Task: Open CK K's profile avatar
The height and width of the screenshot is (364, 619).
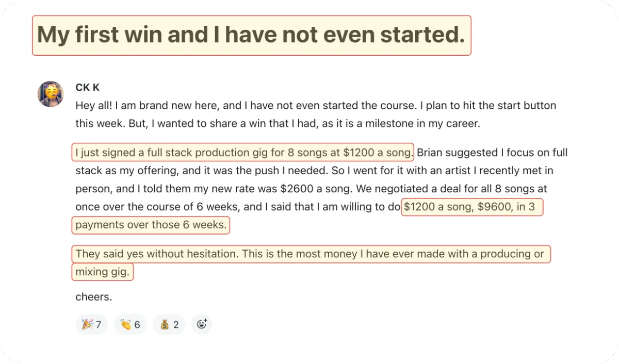Action: pos(51,94)
